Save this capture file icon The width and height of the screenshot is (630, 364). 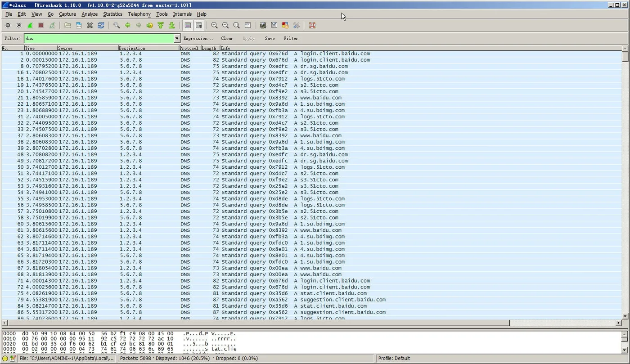[x=79, y=26]
